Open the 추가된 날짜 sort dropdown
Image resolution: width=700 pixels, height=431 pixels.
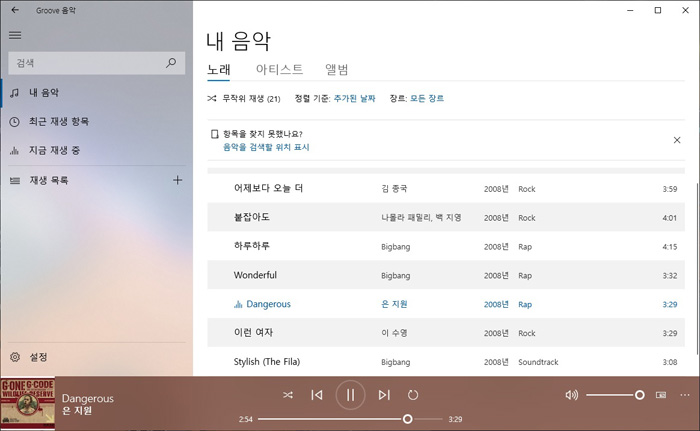354,98
